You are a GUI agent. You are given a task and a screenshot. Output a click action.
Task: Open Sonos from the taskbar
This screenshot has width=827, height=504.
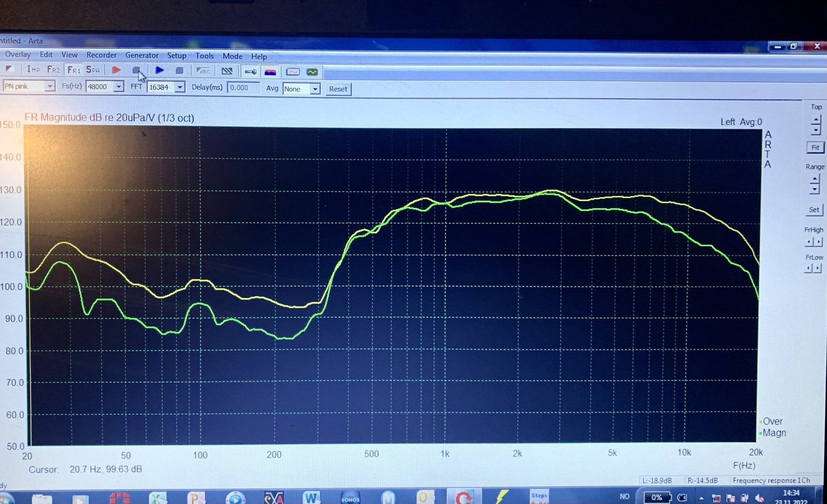(350, 497)
